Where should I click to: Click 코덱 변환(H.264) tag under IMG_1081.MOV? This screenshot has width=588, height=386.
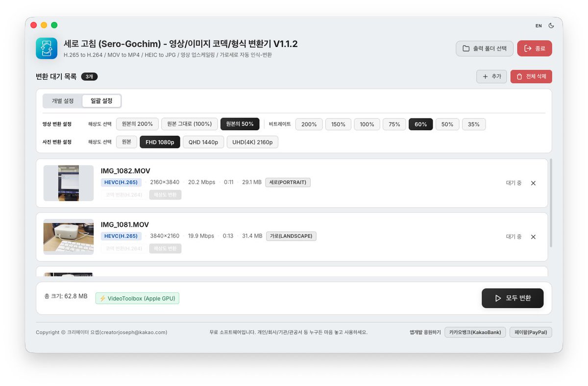[x=123, y=248]
